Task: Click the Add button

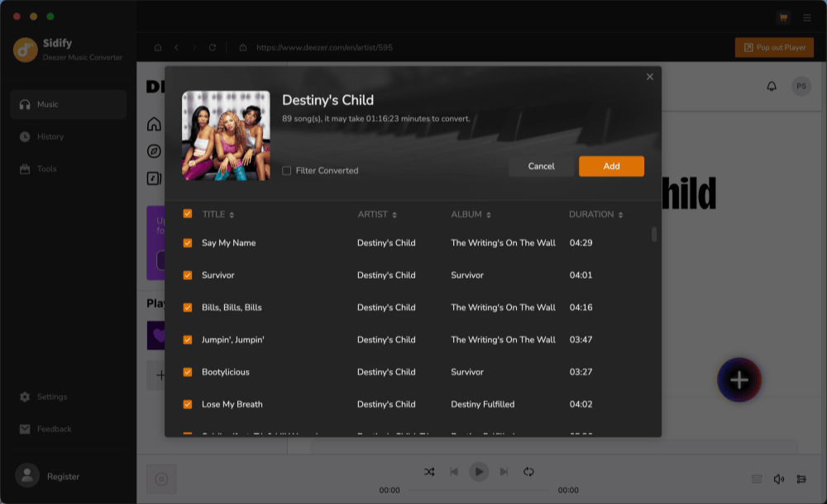Action: pos(611,166)
